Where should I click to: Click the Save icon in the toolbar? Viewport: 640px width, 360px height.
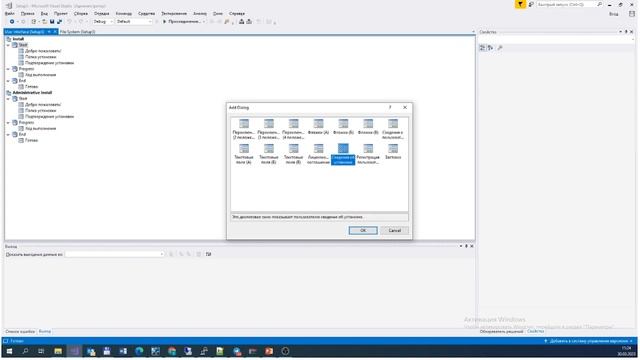(52, 22)
